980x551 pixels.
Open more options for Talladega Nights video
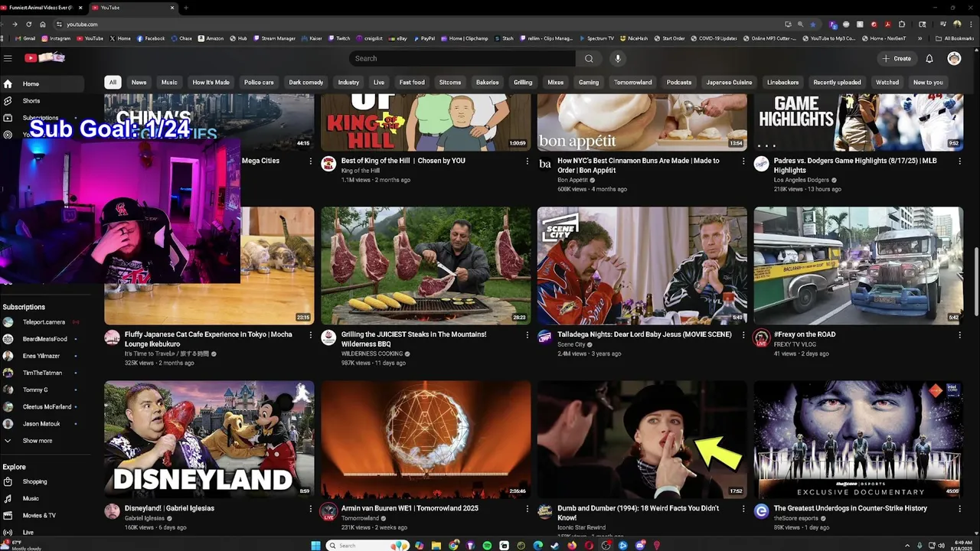pyautogui.click(x=743, y=334)
